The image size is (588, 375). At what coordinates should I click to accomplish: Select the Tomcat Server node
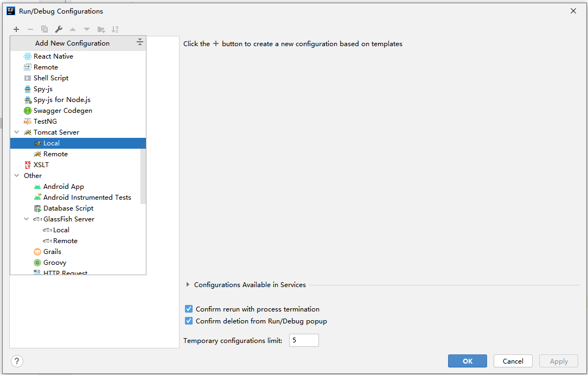pos(78,132)
